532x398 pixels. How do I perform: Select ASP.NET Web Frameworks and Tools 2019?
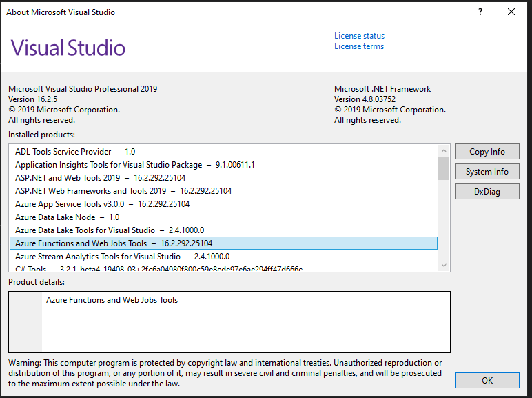pyautogui.click(x=223, y=191)
